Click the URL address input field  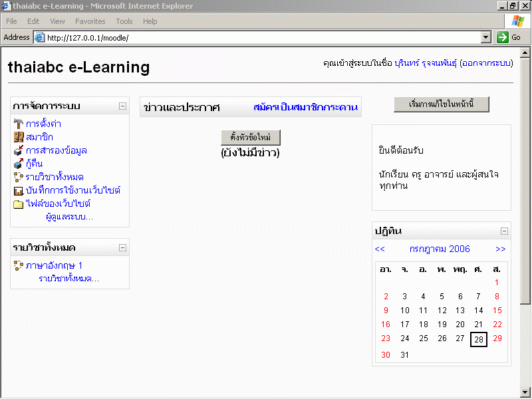click(263, 38)
